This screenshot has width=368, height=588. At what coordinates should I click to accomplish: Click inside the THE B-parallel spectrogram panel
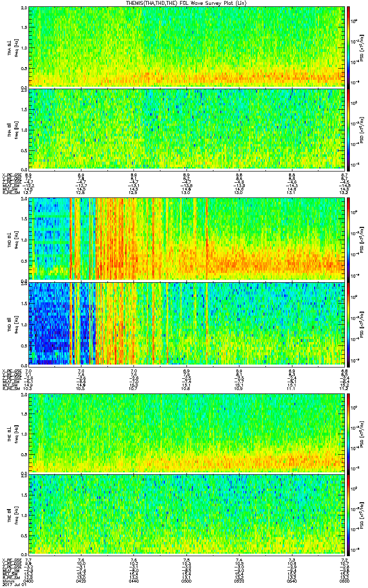[187, 514]
